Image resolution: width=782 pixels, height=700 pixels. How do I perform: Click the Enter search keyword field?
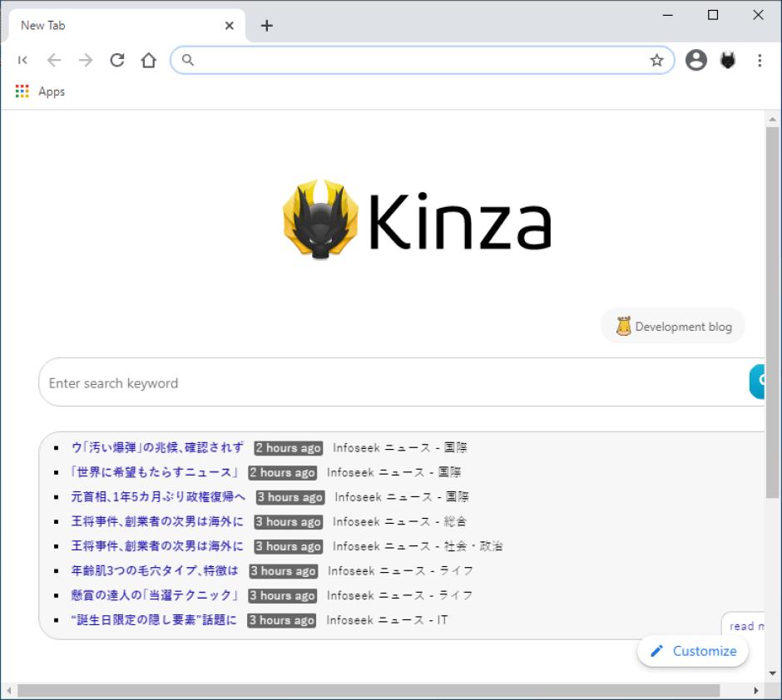pos(394,382)
